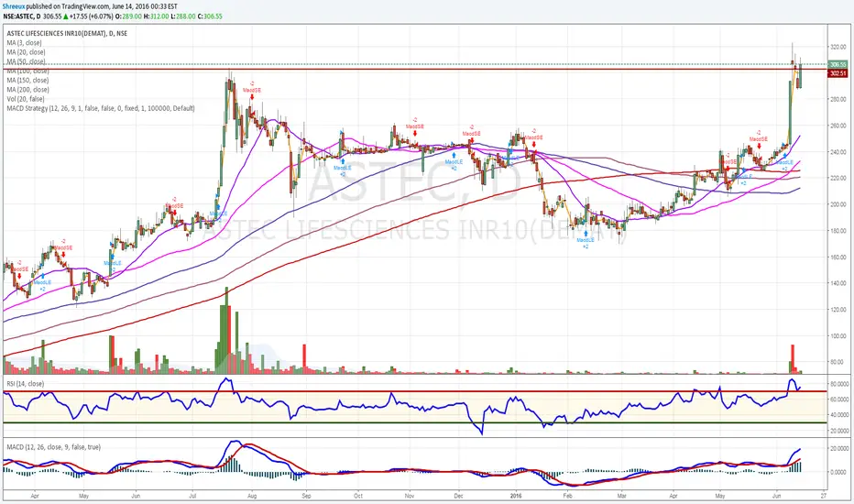The height and width of the screenshot is (504, 854).
Task: Click the 220.00 price axis label
Action: pyautogui.click(x=838, y=178)
